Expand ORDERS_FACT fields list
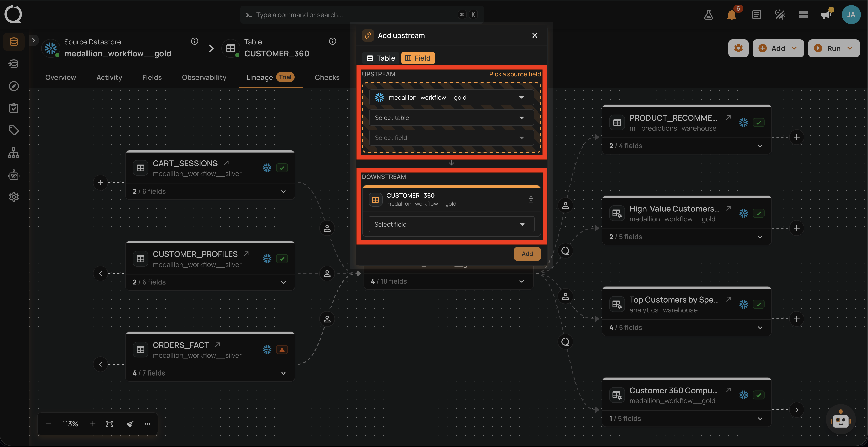Screen dimensions: 868x447 point(283,373)
